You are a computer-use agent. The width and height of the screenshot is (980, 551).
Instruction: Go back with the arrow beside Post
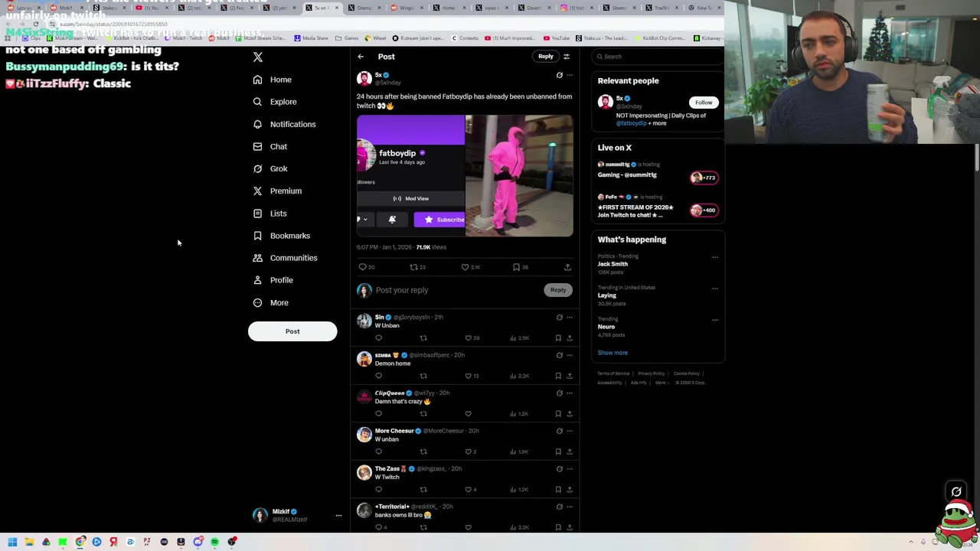coord(361,57)
